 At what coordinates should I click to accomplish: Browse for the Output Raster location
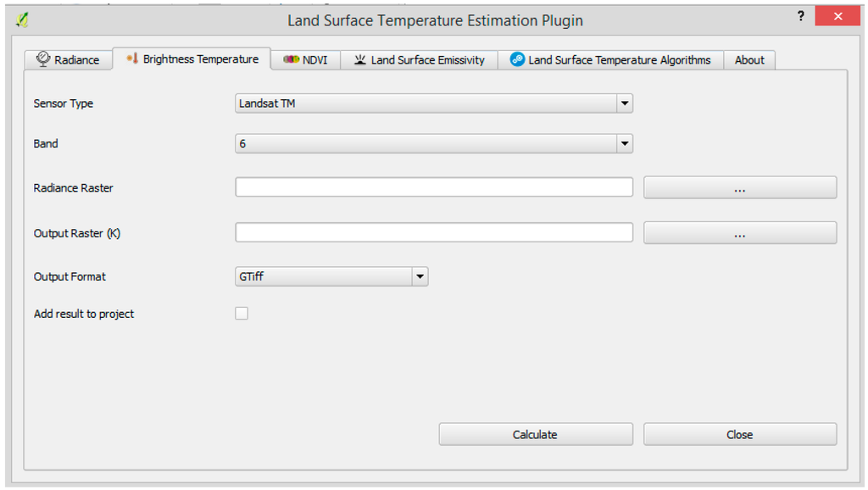(739, 232)
